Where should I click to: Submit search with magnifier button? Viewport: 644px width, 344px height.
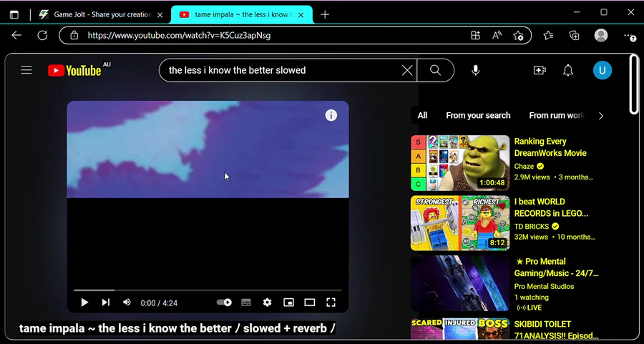435,70
